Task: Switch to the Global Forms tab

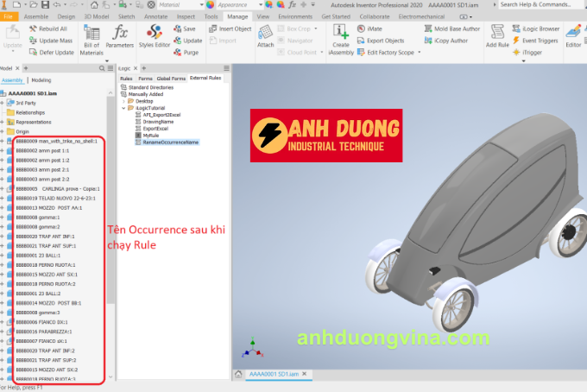Action: pos(173,79)
